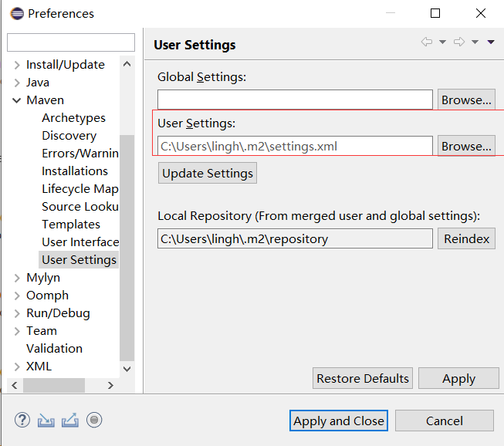
Task: Select the Team preference category
Action: (42, 331)
